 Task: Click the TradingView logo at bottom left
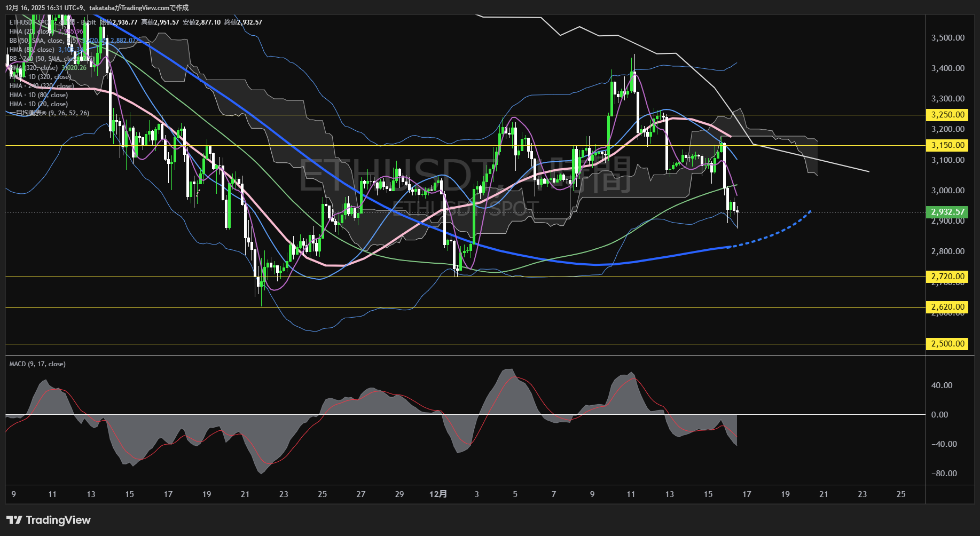pyautogui.click(x=49, y=520)
